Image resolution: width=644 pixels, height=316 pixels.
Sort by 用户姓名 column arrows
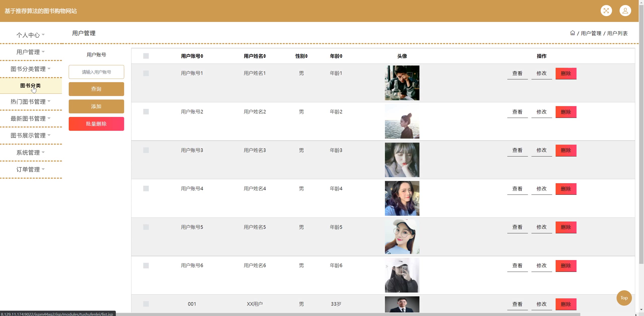(x=265, y=56)
